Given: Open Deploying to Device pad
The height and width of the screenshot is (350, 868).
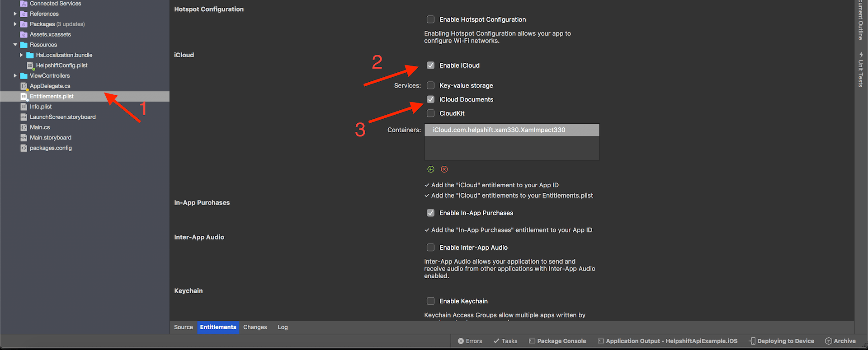Looking at the screenshot, I should [781, 341].
